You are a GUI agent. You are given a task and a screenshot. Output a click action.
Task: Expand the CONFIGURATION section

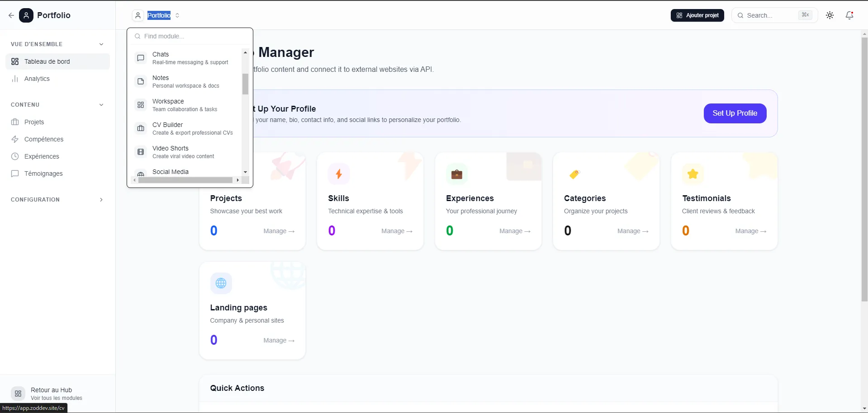pyautogui.click(x=101, y=199)
